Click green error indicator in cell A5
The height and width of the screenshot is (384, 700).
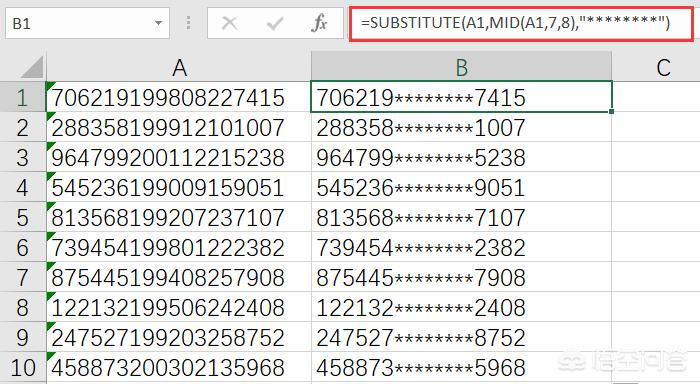(50, 206)
